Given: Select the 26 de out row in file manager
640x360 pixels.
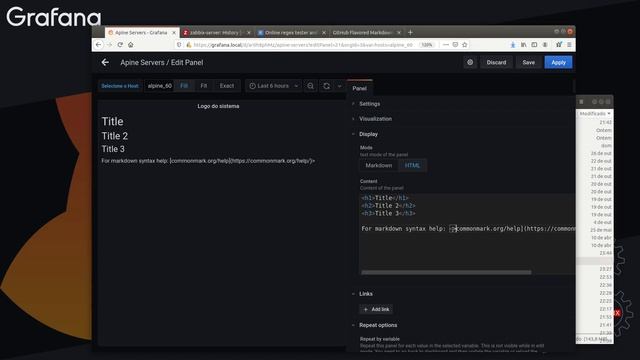Looking at the screenshot, I should pyautogui.click(x=595, y=153).
